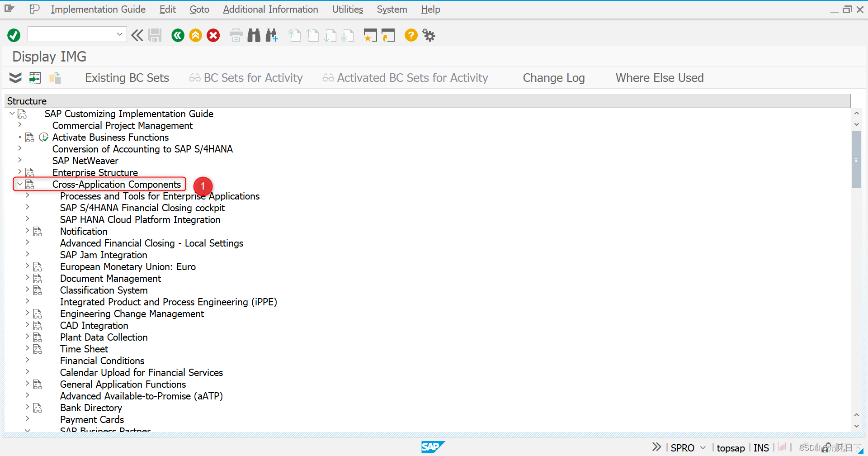Click the Previous Page icon
868x456 pixels.
tap(312, 35)
